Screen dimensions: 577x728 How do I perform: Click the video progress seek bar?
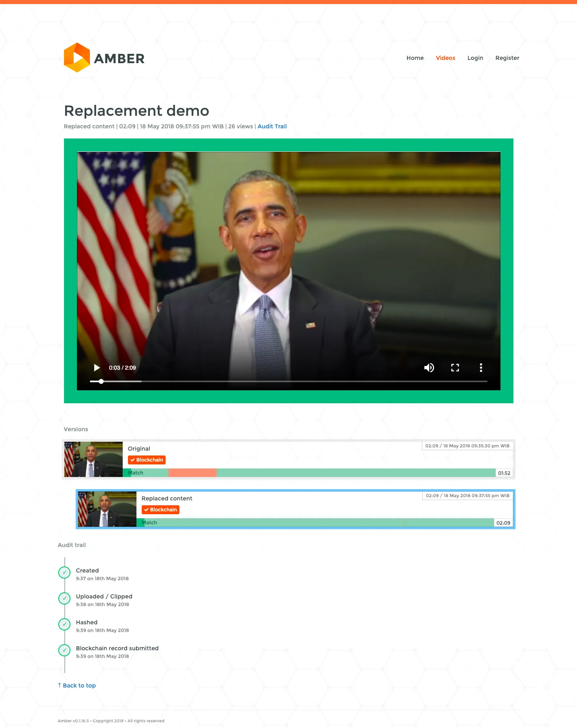pos(288,381)
